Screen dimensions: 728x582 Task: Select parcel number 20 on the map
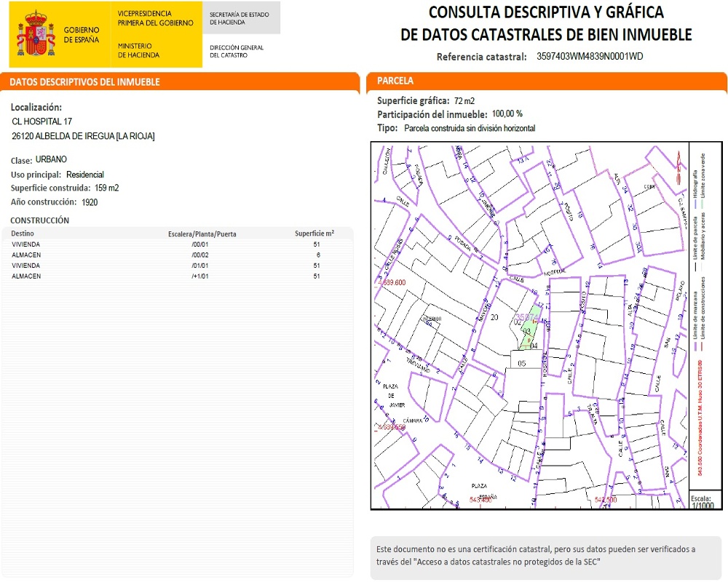coord(495,317)
